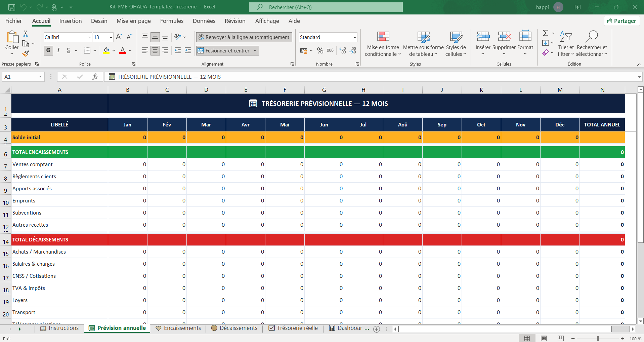Open the Fichier menu

tap(13, 21)
